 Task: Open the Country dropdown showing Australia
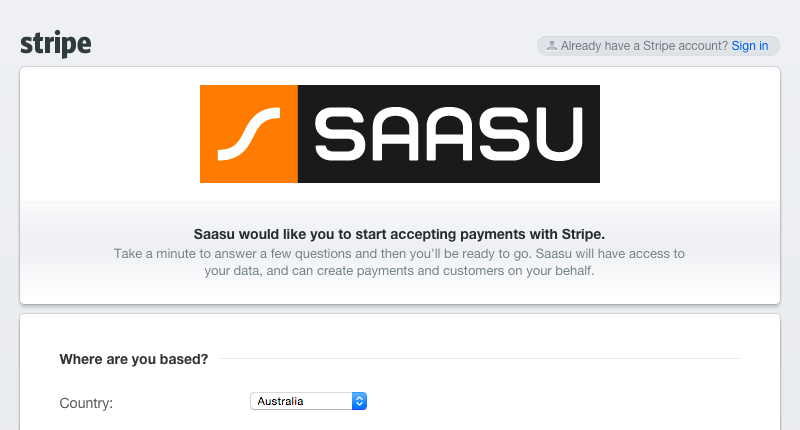tap(308, 401)
